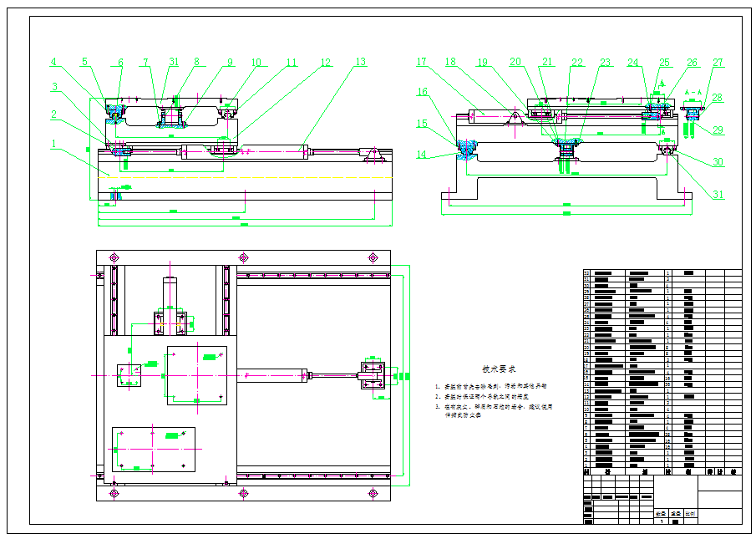
Task: Click the part balloon number 4
Action: (x=53, y=62)
